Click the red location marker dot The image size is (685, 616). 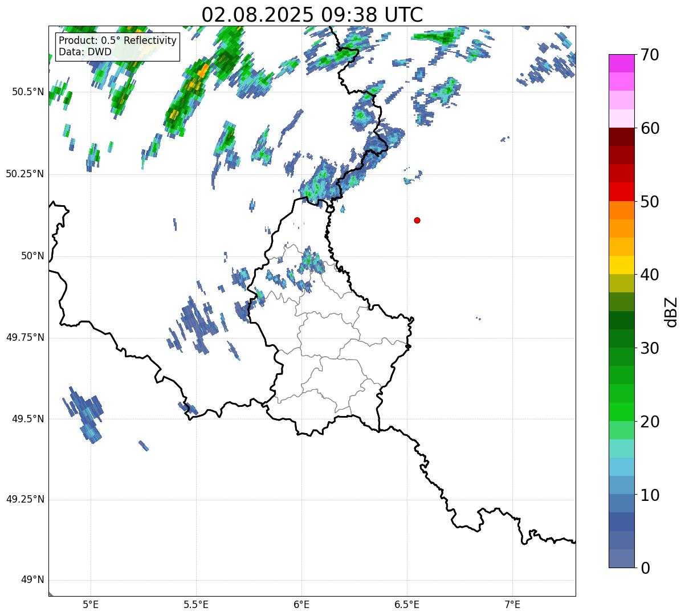[417, 220]
